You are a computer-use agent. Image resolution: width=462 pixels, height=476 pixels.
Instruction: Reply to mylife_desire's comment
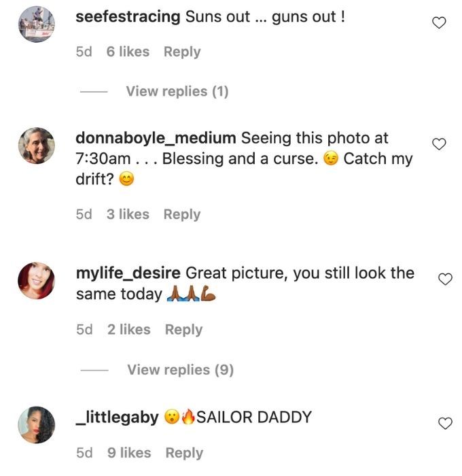(183, 330)
